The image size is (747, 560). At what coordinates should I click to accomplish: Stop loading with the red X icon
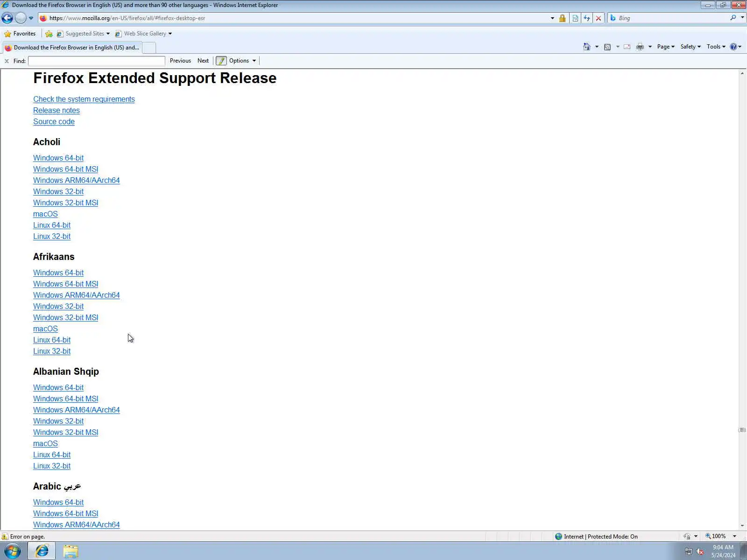click(x=599, y=18)
